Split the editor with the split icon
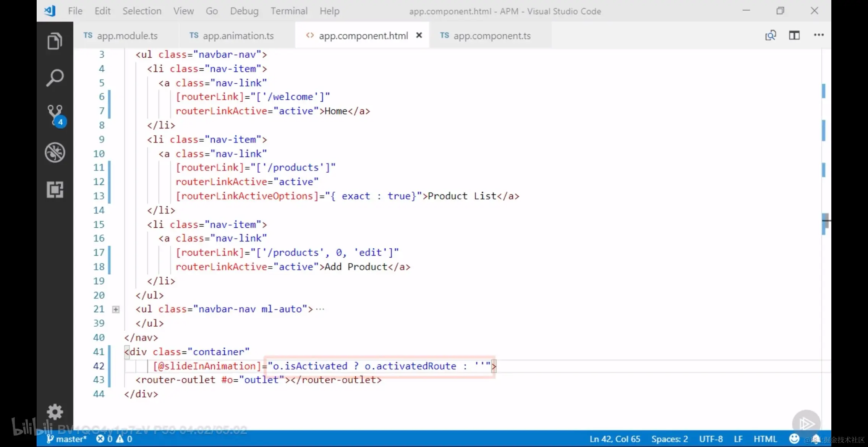 tap(794, 36)
